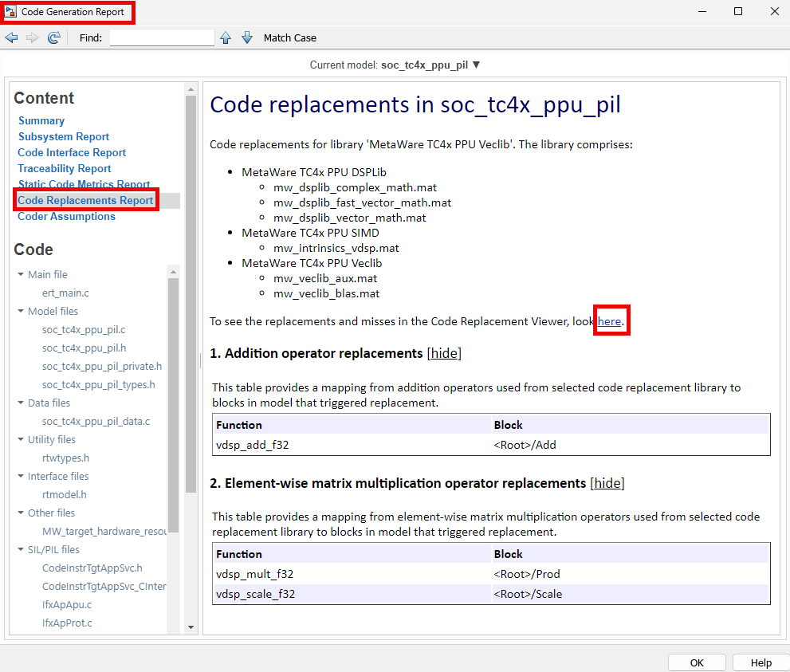This screenshot has width=790, height=672.
Task: Collapse the Utility files group
Action: tap(21, 440)
